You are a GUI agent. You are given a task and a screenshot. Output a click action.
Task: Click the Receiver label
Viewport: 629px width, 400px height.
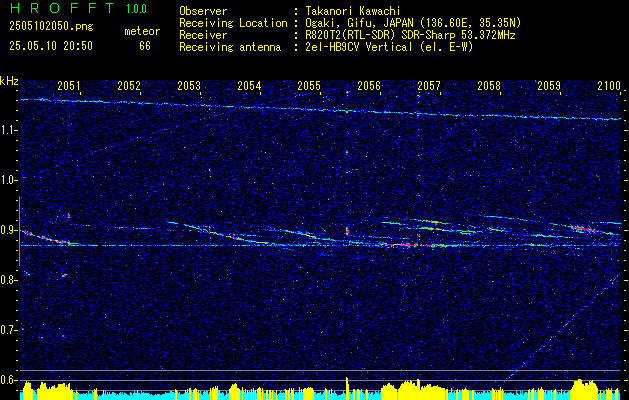point(203,35)
